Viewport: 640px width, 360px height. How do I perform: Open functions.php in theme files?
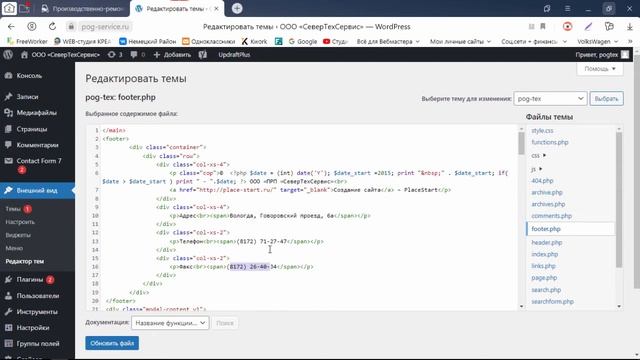(x=550, y=142)
